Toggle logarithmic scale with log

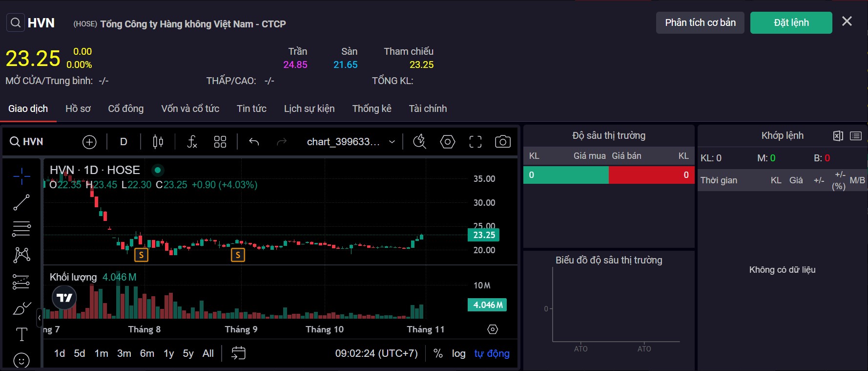(458, 353)
